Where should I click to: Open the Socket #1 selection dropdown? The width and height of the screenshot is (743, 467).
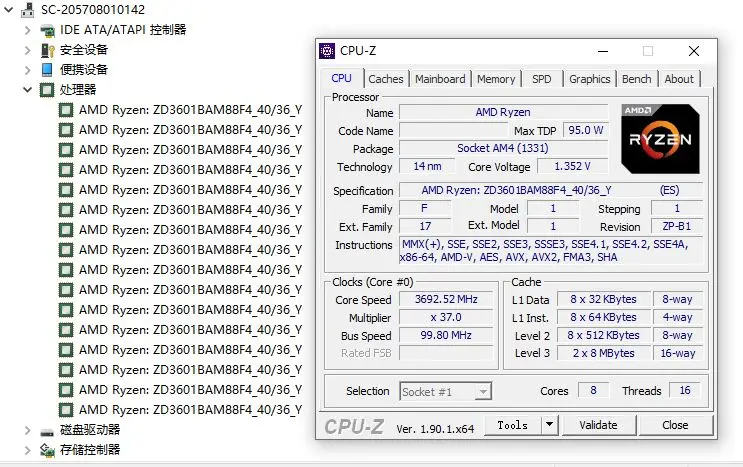(x=483, y=392)
